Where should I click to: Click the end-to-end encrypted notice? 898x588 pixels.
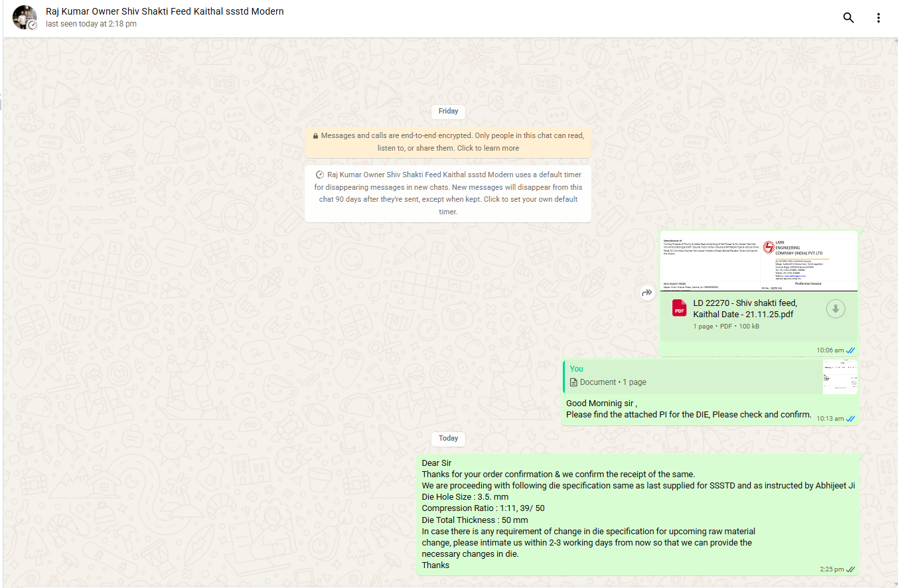448,142
